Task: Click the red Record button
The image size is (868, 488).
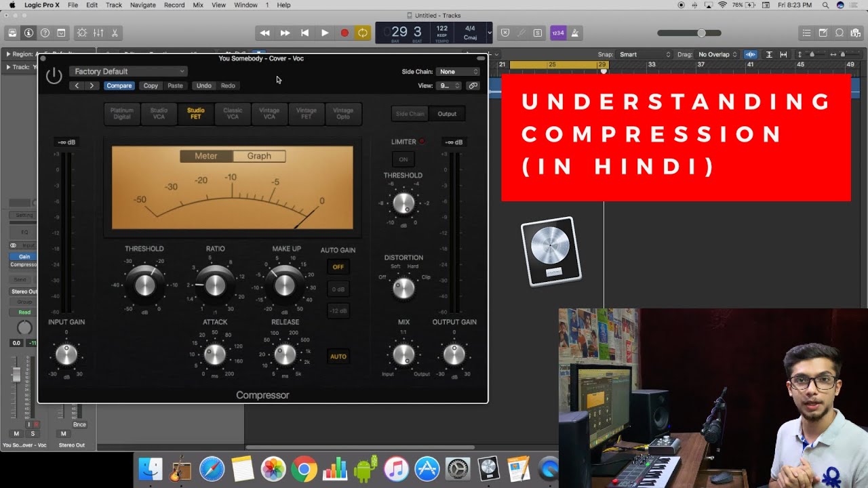Action: [x=344, y=33]
